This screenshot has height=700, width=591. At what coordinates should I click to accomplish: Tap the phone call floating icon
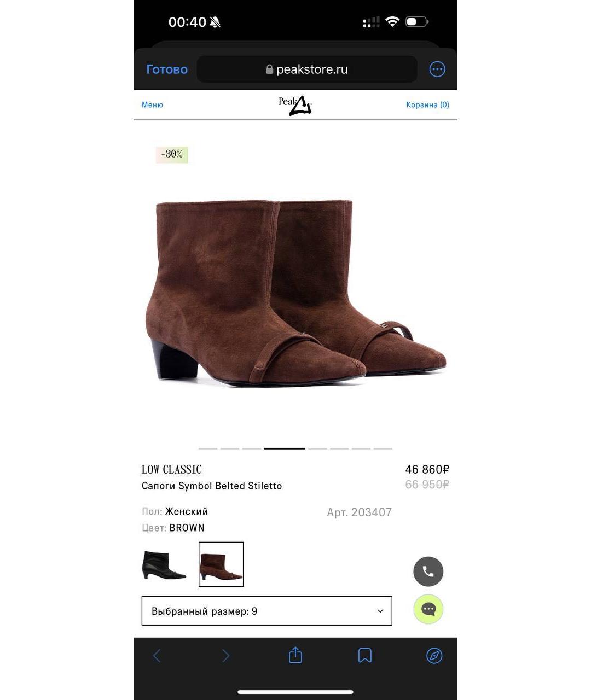click(x=428, y=571)
